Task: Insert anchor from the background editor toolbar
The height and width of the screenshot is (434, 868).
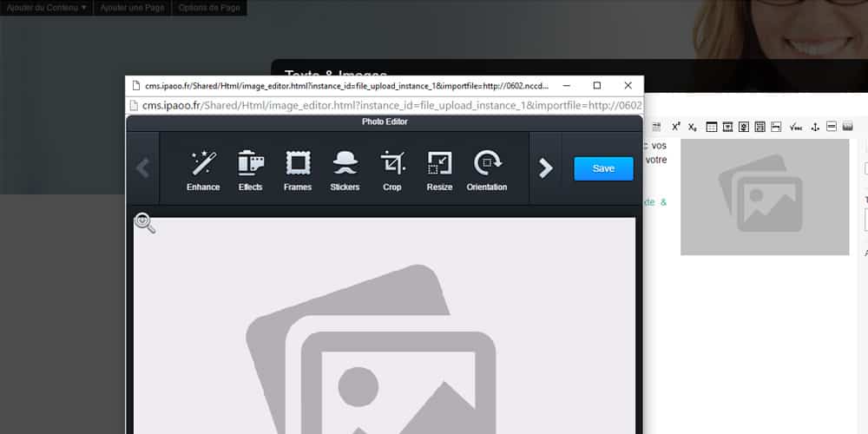Action: (x=815, y=127)
